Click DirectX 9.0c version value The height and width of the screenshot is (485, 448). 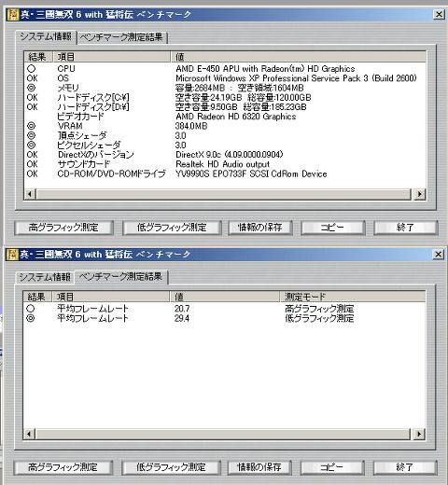pos(230,155)
